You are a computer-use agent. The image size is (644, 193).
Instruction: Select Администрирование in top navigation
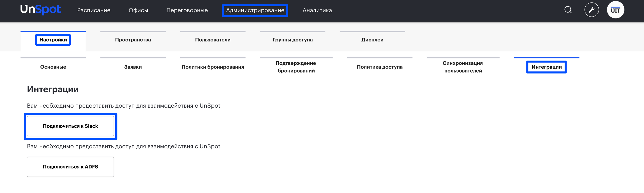click(255, 10)
